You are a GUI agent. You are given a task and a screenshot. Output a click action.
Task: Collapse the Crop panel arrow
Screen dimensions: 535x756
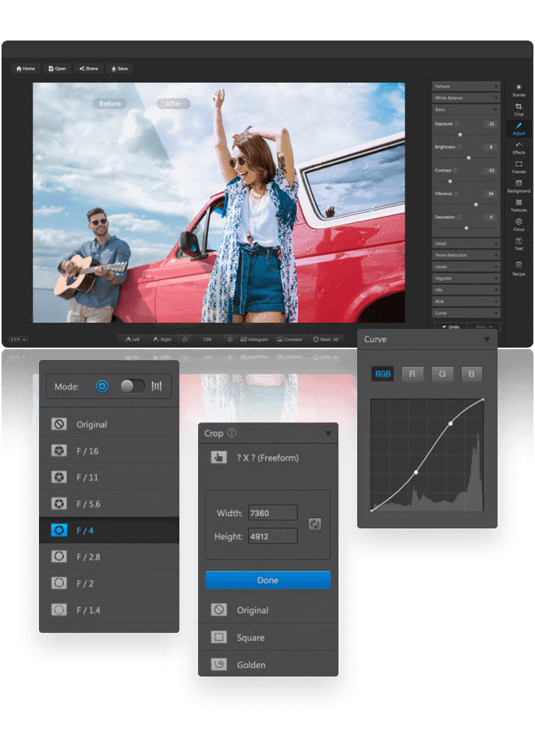coord(328,433)
